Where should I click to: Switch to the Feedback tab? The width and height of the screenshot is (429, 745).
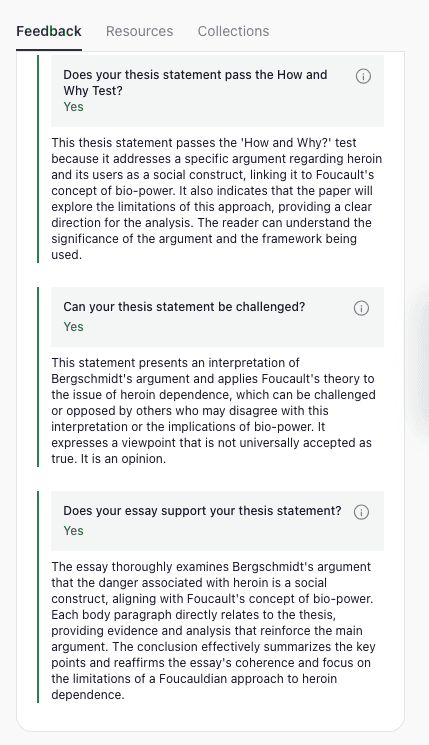49,31
